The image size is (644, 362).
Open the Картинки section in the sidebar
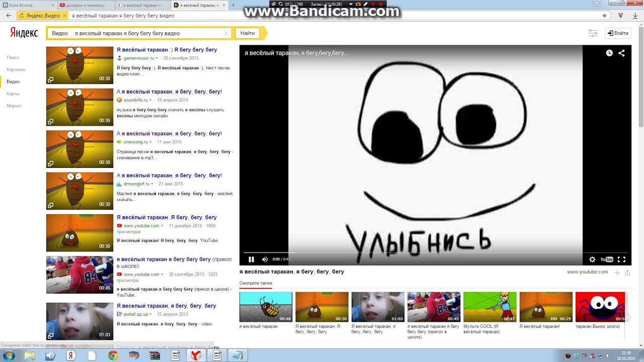click(16, 69)
